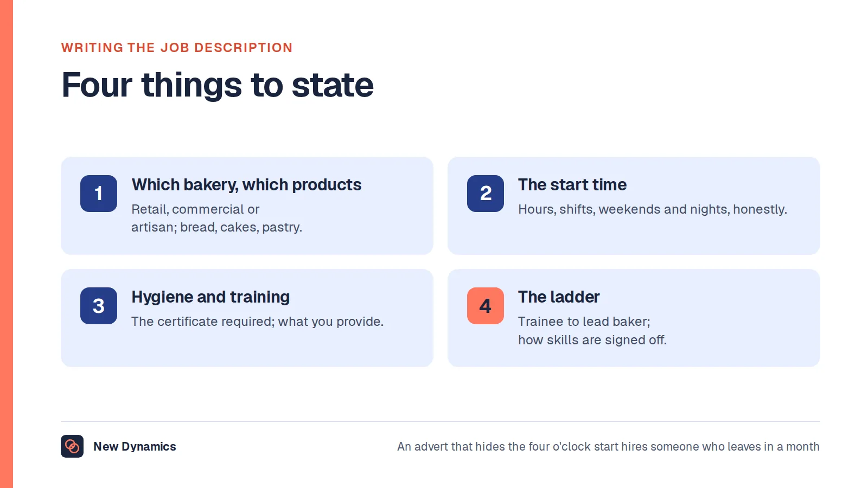Image resolution: width=868 pixels, height=488 pixels.
Task: Select the number 1 badge
Action: click(x=99, y=194)
